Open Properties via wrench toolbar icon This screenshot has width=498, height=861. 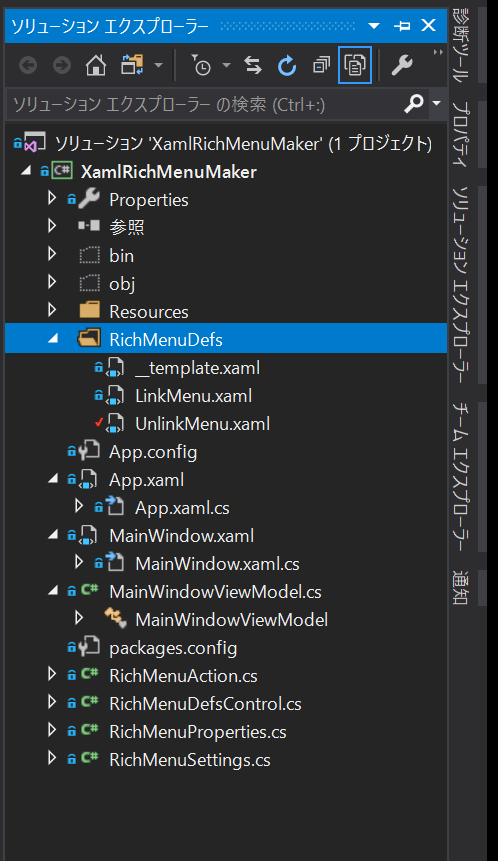(402, 65)
